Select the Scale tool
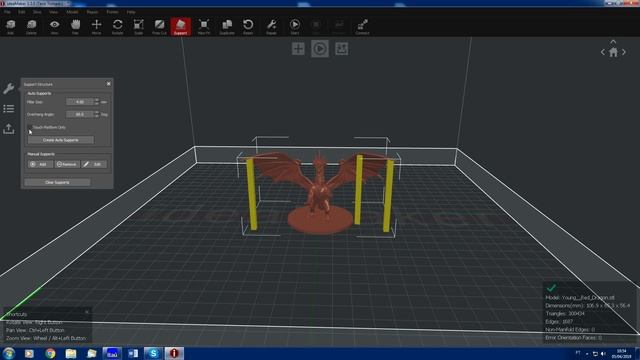The height and width of the screenshot is (360, 640). click(139, 27)
